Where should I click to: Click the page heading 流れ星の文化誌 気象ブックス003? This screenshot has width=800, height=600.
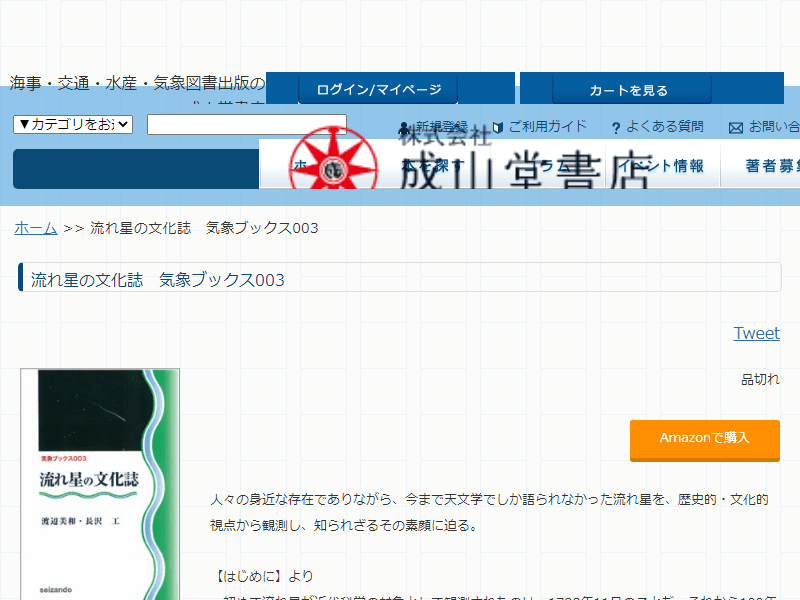click(x=158, y=280)
